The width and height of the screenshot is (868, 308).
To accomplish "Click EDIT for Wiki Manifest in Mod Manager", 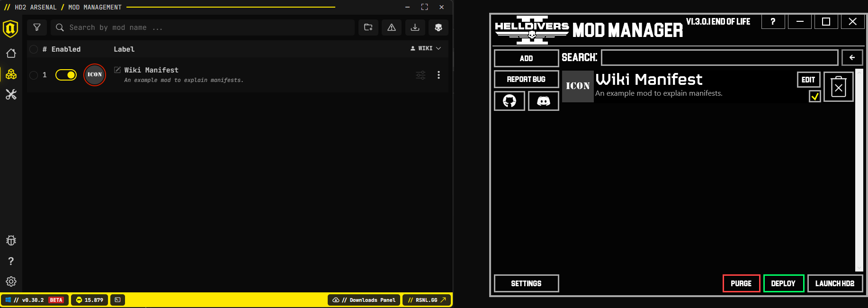I will (x=808, y=80).
